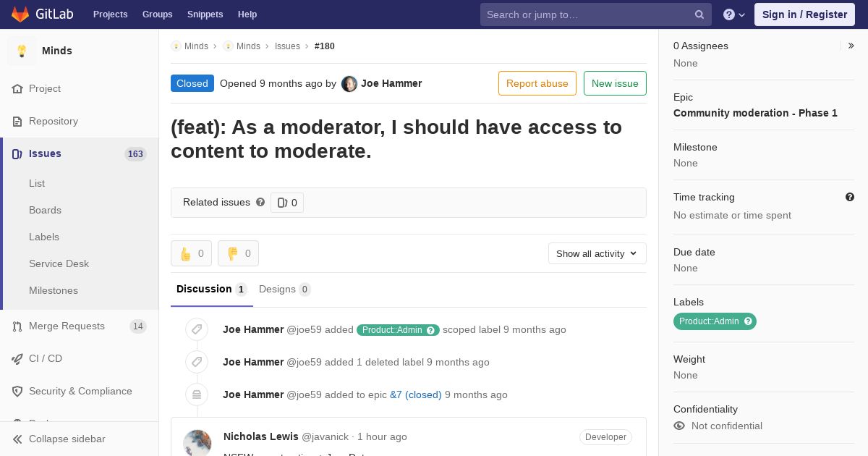Click help icon on sidebar Product::Admin label

(x=749, y=321)
